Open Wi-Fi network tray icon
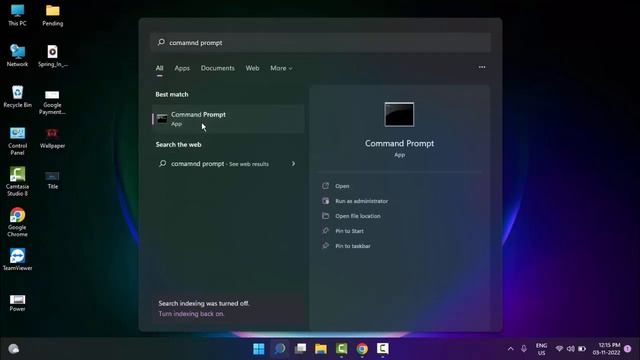The image size is (640, 360). [559, 349]
